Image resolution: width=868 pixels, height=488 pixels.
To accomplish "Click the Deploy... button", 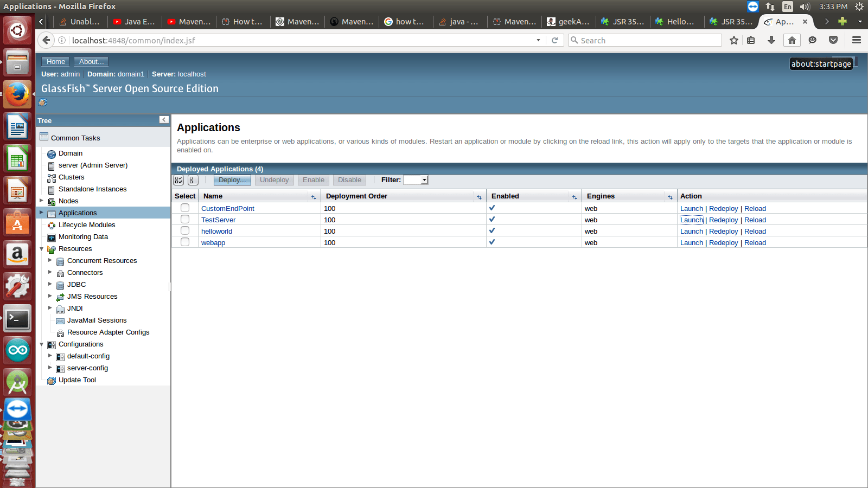I will pyautogui.click(x=232, y=180).
